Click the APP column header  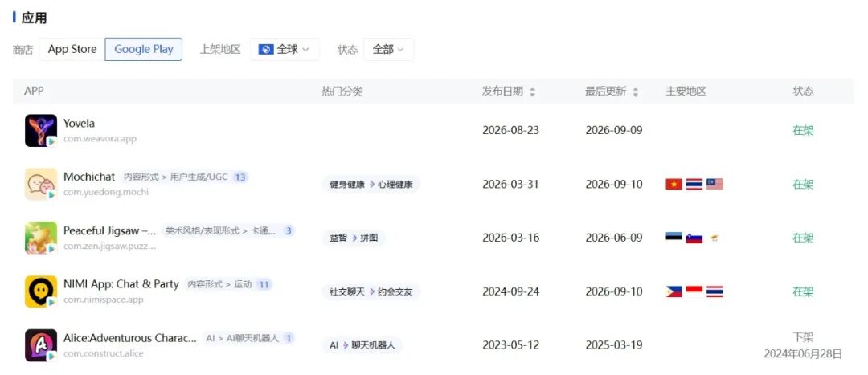(34, 92)
